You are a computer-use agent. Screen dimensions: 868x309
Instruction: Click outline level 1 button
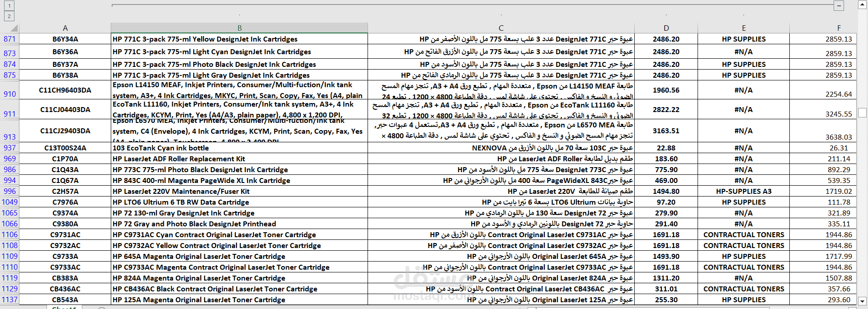[9, 6]
